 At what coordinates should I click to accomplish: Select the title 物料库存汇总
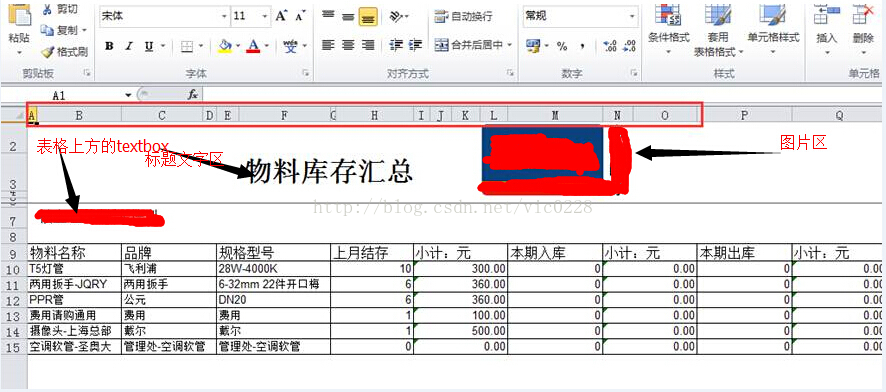point(331,171)
